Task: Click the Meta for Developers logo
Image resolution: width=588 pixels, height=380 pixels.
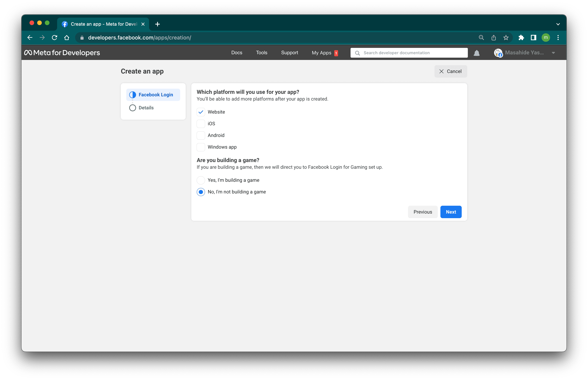Action: pos(62,52)
